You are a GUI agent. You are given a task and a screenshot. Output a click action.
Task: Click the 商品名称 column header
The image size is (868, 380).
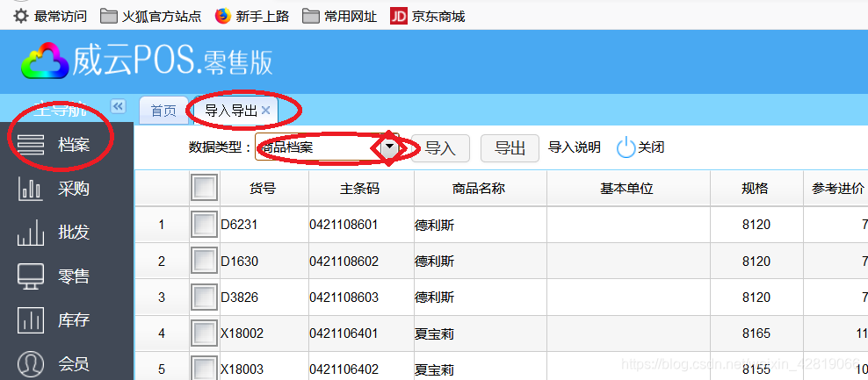(480, 189)
